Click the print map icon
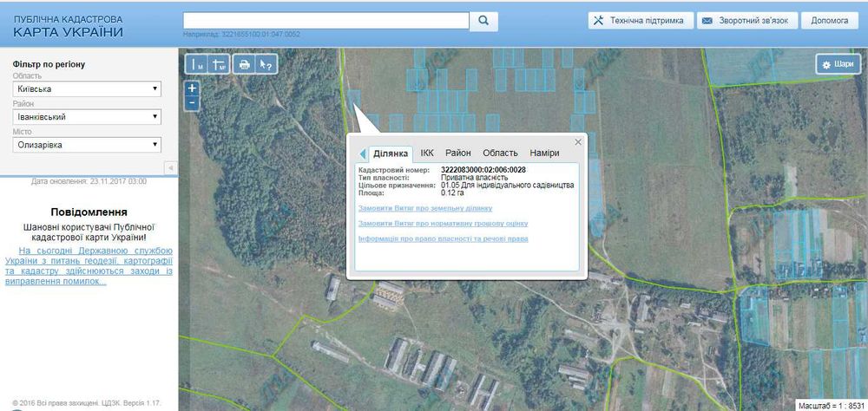The height and width of the screenshot is (411, 868). click(244, 64)
